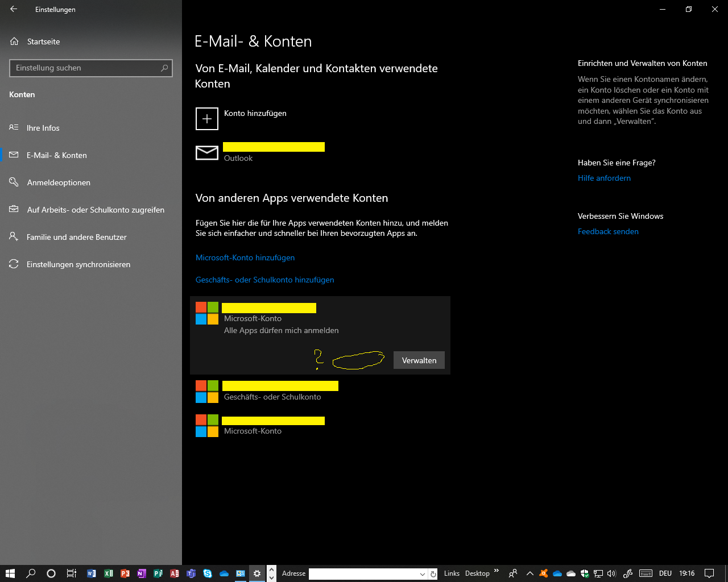Open the white OneDrive tray icon
Image resolution: width=728 pixels, height=582 pixels.
571,573
